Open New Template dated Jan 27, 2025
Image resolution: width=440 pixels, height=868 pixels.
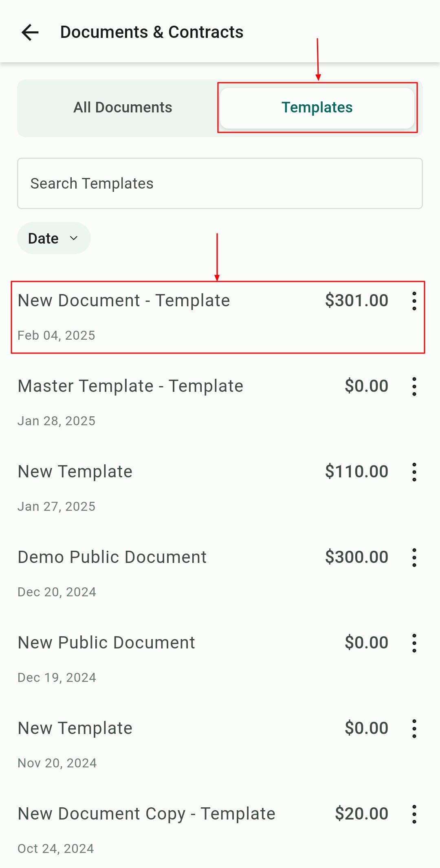click(75, 472)
